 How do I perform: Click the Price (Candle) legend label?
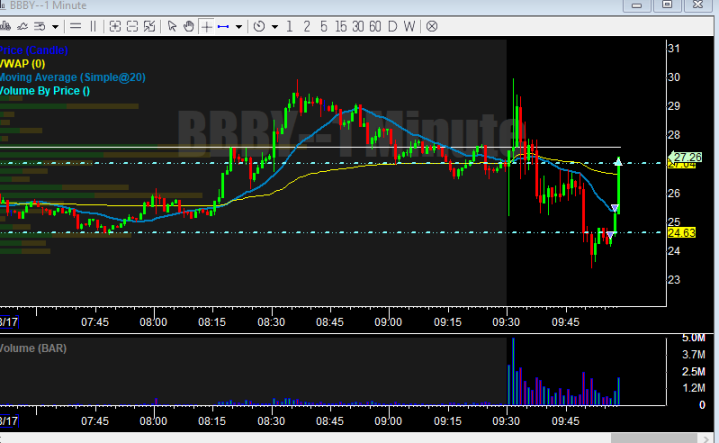click(x=33, y=50)
